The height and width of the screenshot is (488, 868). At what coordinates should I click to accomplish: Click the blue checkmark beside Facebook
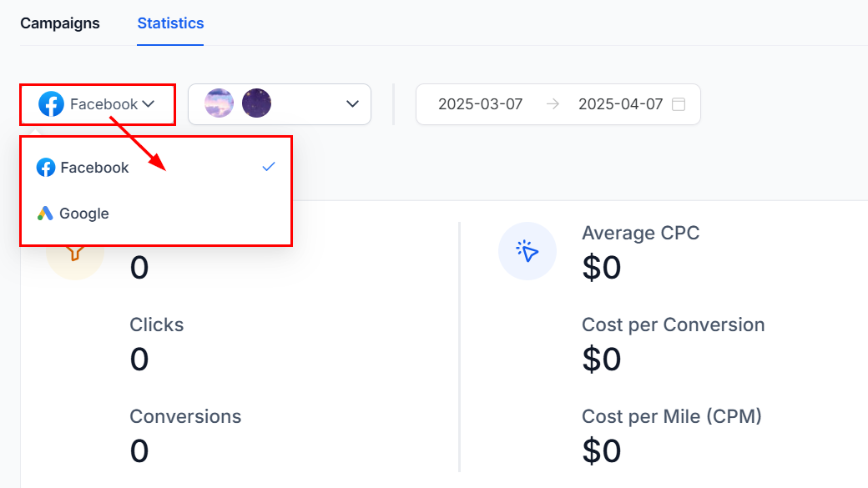click(x=269, y=167)
